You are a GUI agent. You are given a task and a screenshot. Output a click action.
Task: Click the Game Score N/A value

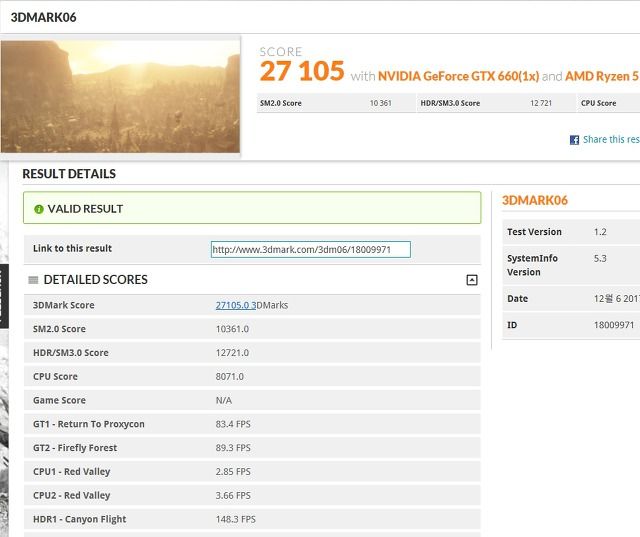[224, 400]
